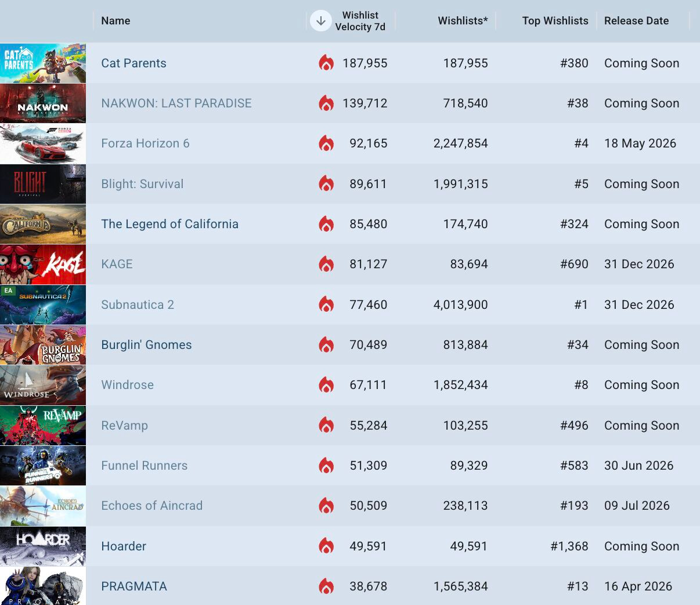Click flame icon in Windrose row

pyautogui.click(x=326, y=384)
